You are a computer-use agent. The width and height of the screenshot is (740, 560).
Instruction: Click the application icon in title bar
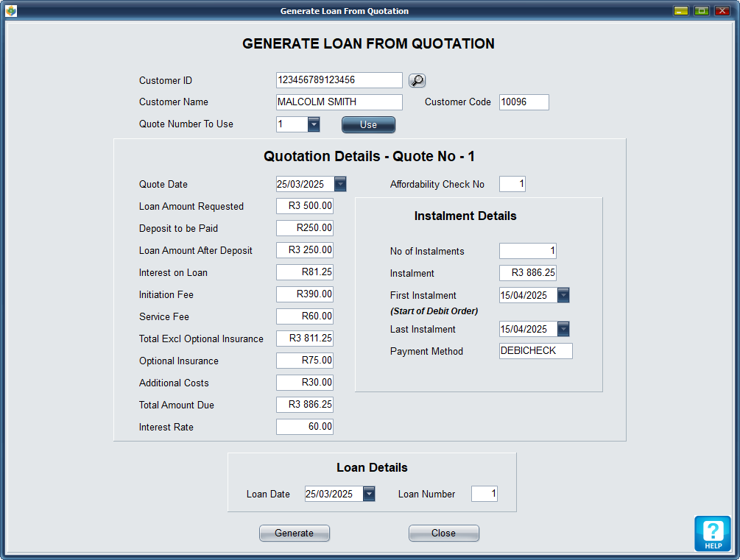pos(11,11)
